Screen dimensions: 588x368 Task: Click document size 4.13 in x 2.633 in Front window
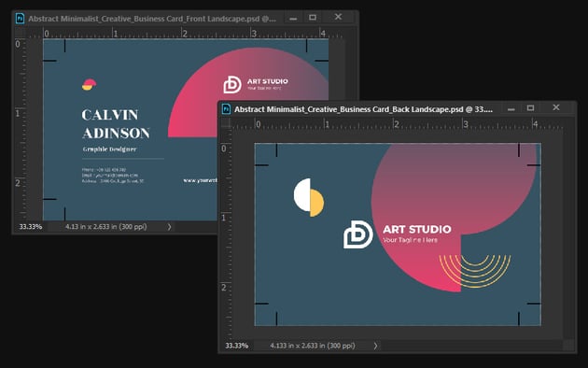(x=106, y=227)
